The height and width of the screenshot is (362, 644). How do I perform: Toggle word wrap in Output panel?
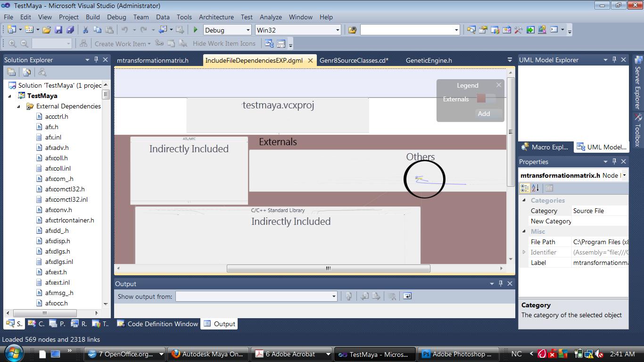[407, 296]
